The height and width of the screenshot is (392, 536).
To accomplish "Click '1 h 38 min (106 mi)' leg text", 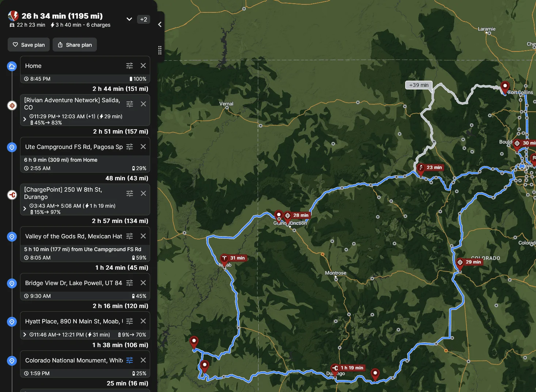I will click(x=120, y=345).
